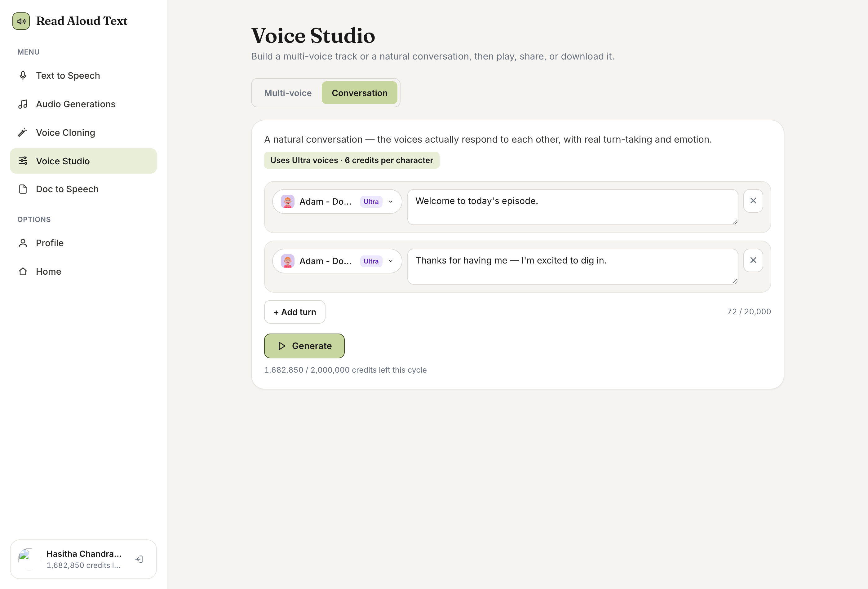Click the 'Uses Ultra voices · 6 credits per character' badge
The width and height of the screenshot is (868, 589).
click(x=352, y=160)
